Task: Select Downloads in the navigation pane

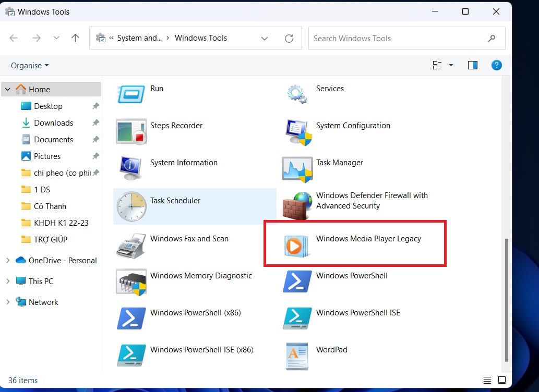Action: pos(53,123)
